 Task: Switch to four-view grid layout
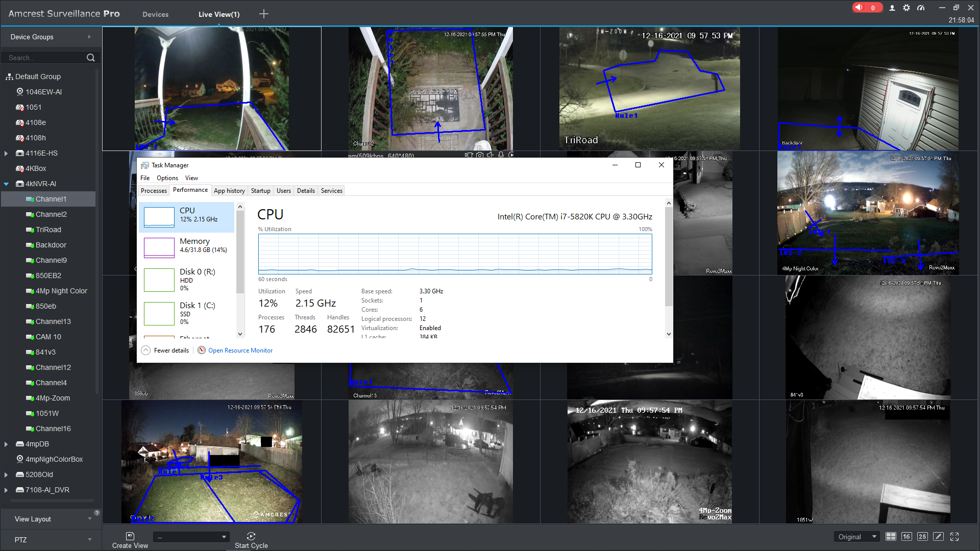[x=891, y=537]
